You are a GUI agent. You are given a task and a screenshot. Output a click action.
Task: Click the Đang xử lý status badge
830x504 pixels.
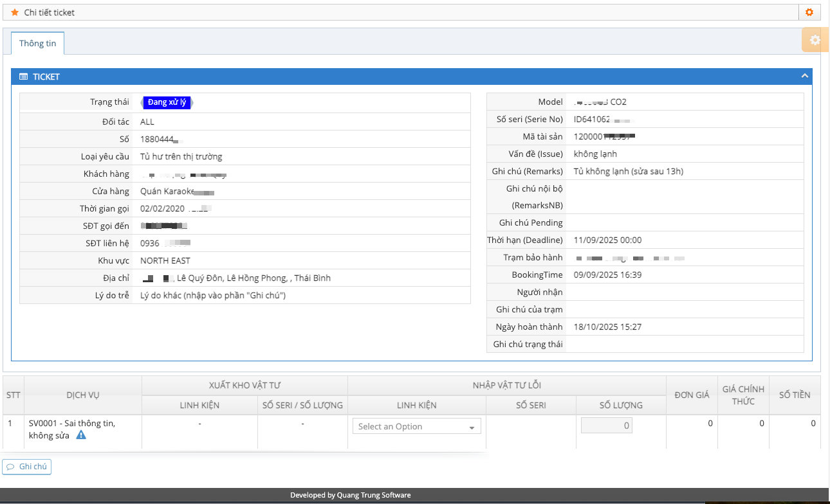pyautogui.click(x=167, y=102)
